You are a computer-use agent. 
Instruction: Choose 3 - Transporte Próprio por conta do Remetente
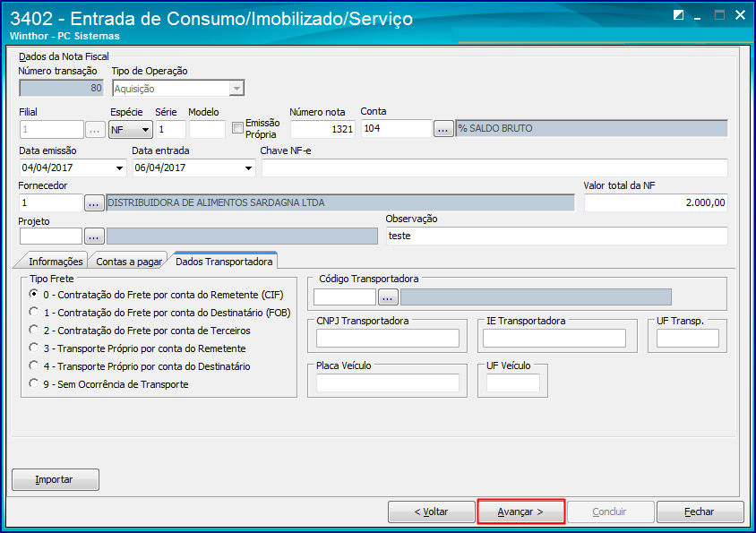pyautogui.click(x=33, y=348)
